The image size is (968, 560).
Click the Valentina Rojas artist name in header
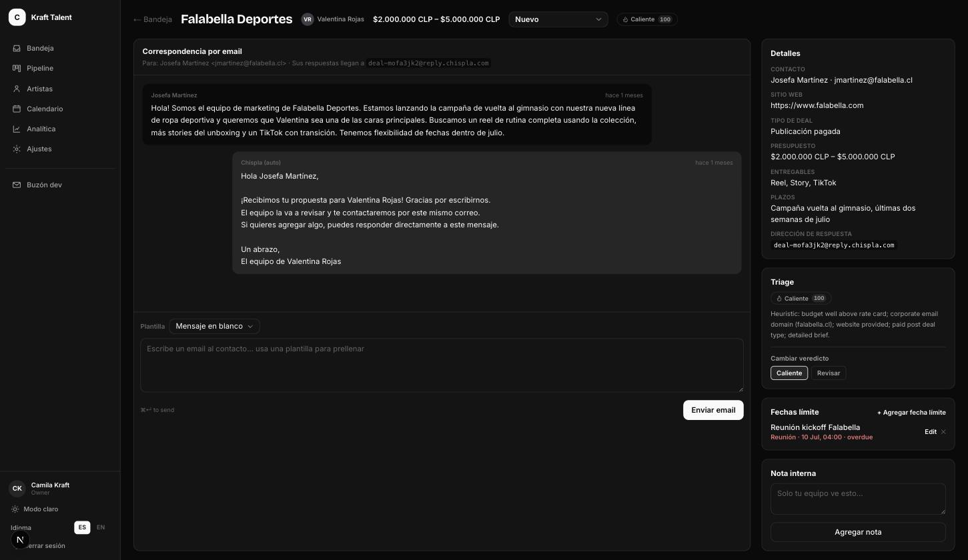pyautogui.click(x=340, y=19)
